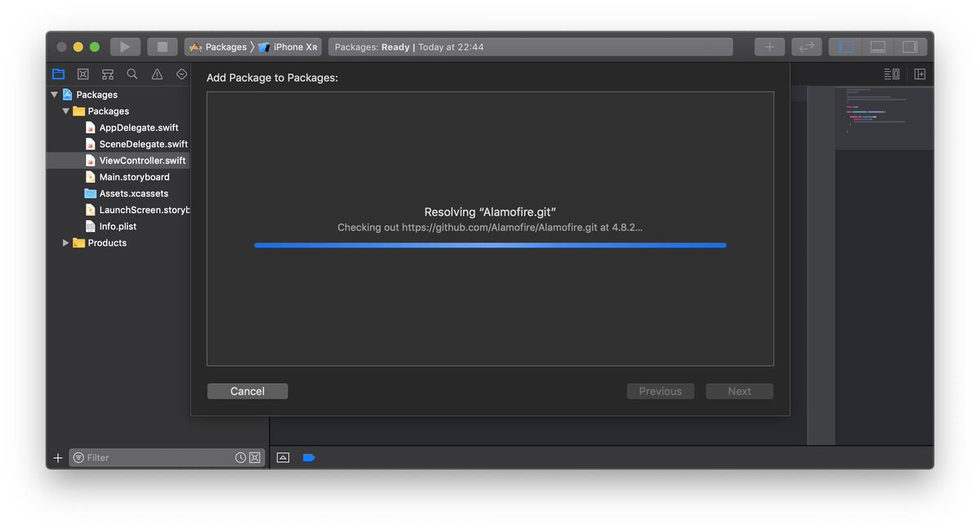980x530 pixels.
Task: Open the Source Control navigator tab
Action: (x=82, y=74)
